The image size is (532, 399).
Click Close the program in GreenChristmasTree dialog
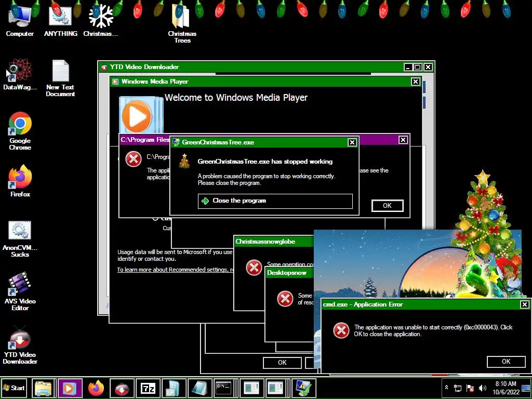[x=275, y=201]
